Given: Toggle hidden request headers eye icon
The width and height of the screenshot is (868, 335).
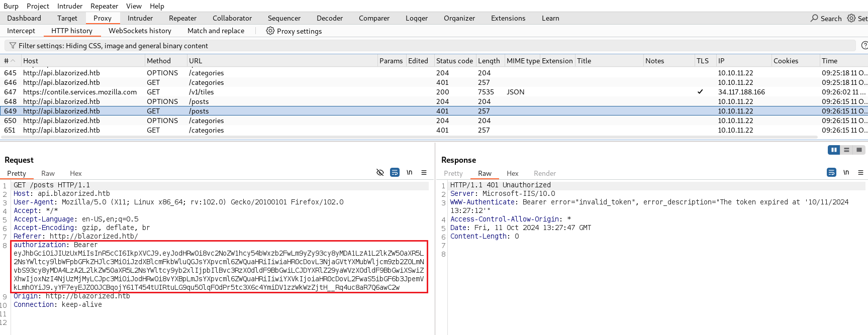Looking at the screenshot, I should pyautogui.click(x=380, y=173).
